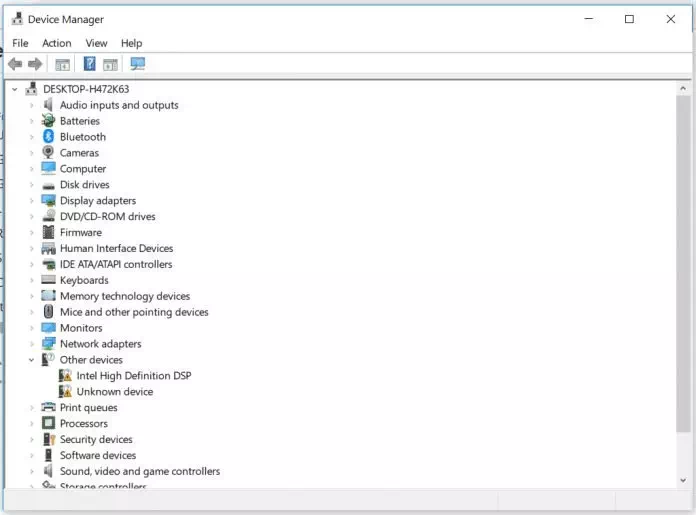Screen dimensions: 696x515
Task: Select the DESKTOP-H472K63 computer name
Action: (x=86, y=89)
